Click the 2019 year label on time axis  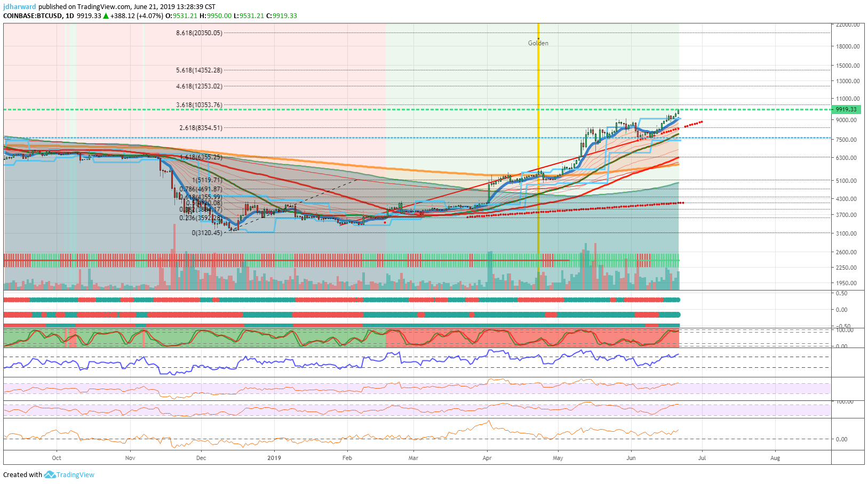pos(274,458)
